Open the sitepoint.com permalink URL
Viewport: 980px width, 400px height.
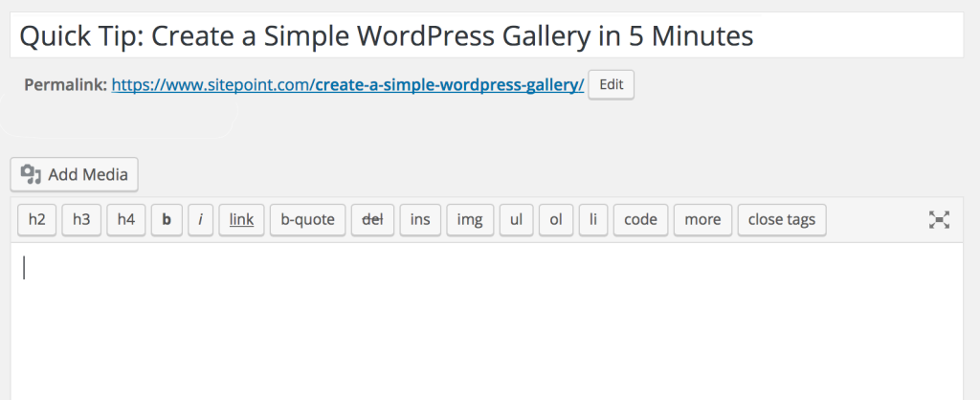click(x=347, y=84)
